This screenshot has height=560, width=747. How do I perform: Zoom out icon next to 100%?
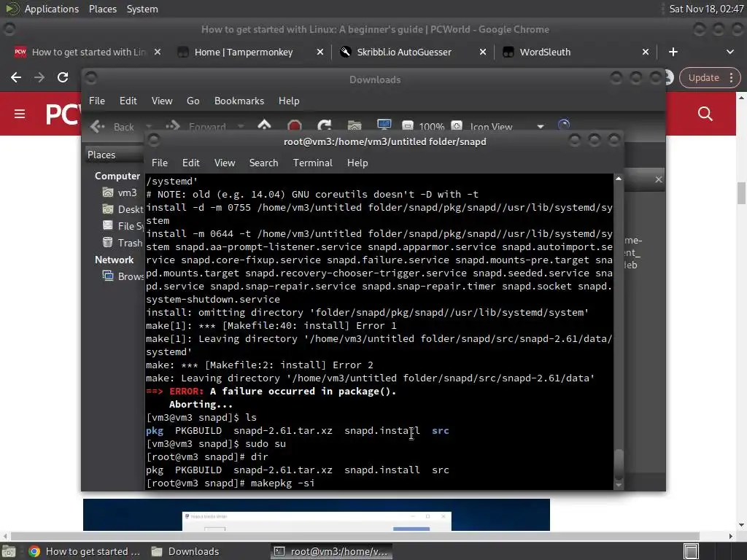click(x=407, y=126)
